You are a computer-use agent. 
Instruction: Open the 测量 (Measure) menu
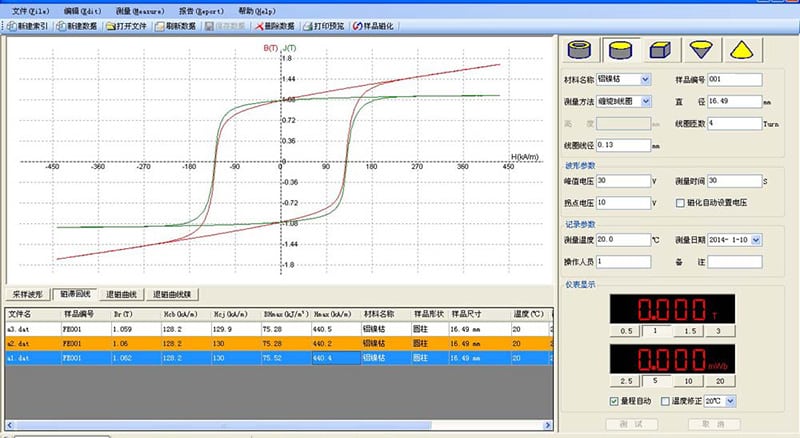pyautogui.click(x=139, y=11)
